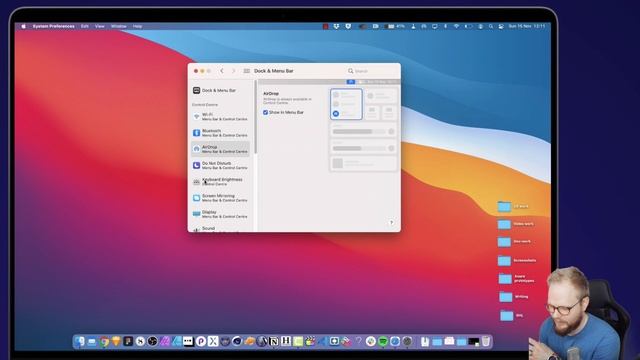Go back with the toolbar back arrow
640x360 pixels.
tap(222, 71)
